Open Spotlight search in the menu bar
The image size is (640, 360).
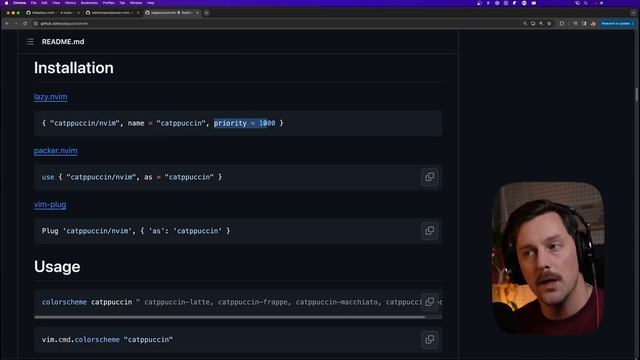pyautogui.click(x=586, y=3)
